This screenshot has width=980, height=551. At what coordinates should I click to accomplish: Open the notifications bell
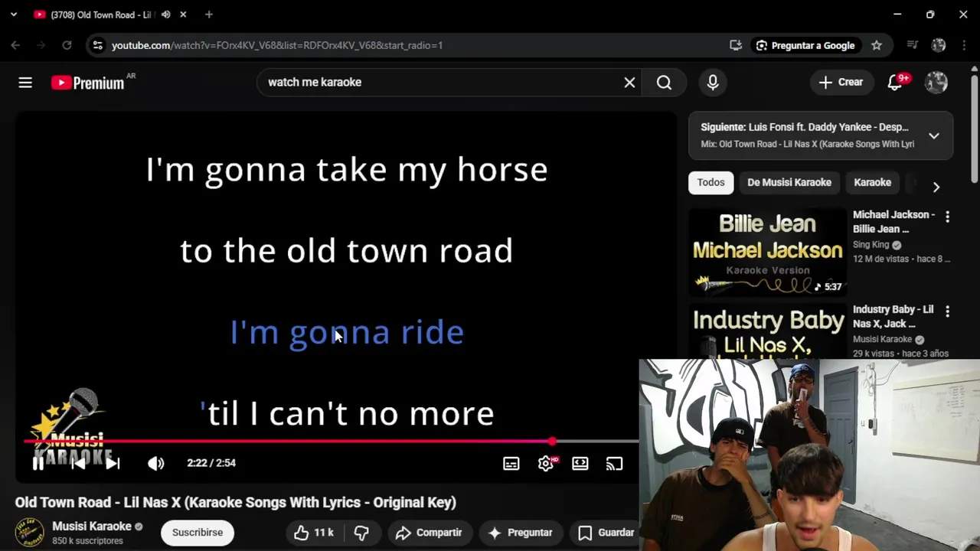coord(895,83)
